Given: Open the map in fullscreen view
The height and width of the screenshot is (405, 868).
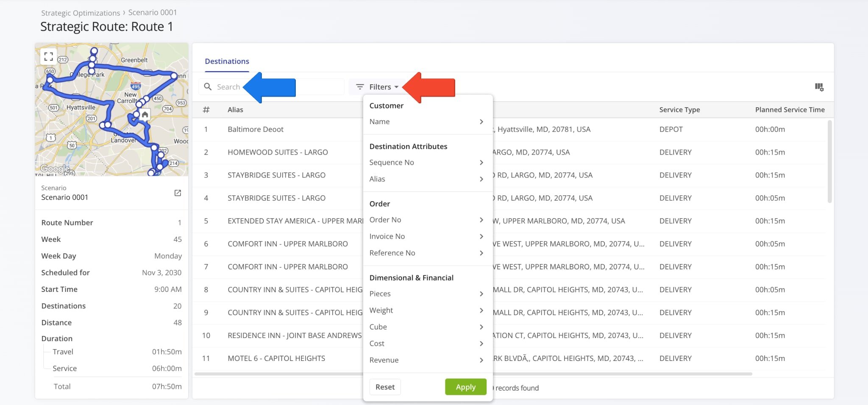Looking at the screenshot, I should (48, 55).
